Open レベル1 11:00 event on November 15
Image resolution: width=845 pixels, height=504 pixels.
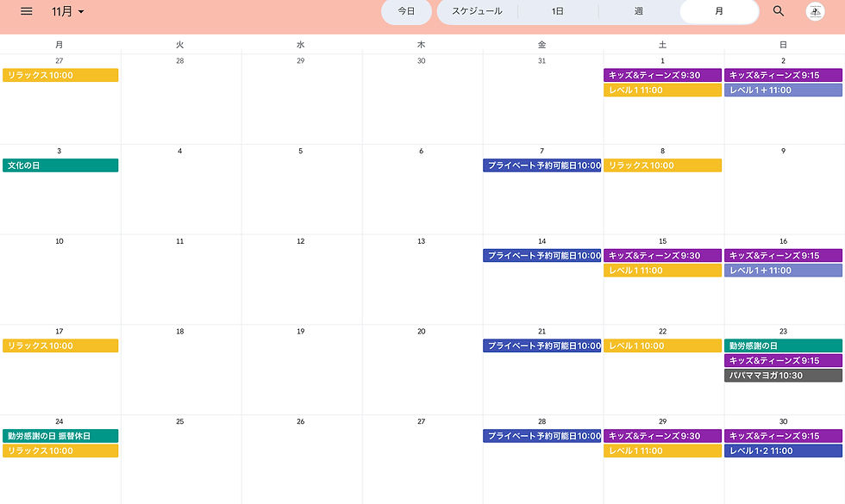point(662,271)
